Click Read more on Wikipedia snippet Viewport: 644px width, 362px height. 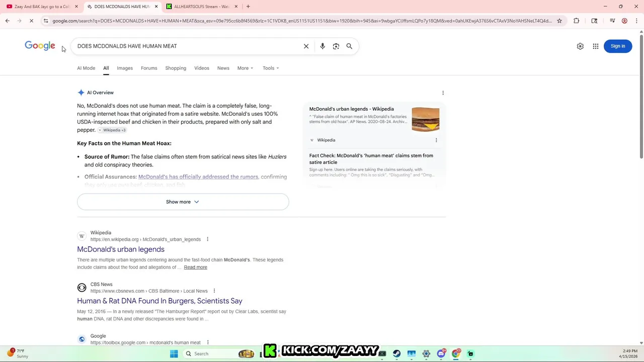point(195,267)
